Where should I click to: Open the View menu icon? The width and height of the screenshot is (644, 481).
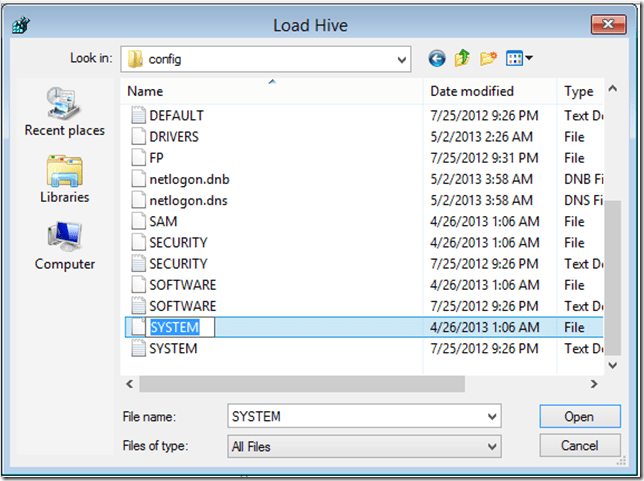[x=519, y=58]
